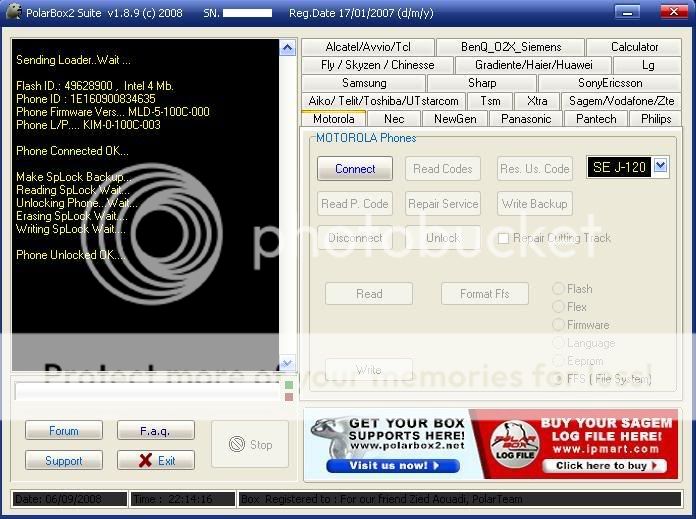Click the Stop button
The width and height of the screenshot is (696, 519).
[x=250, y=444]
